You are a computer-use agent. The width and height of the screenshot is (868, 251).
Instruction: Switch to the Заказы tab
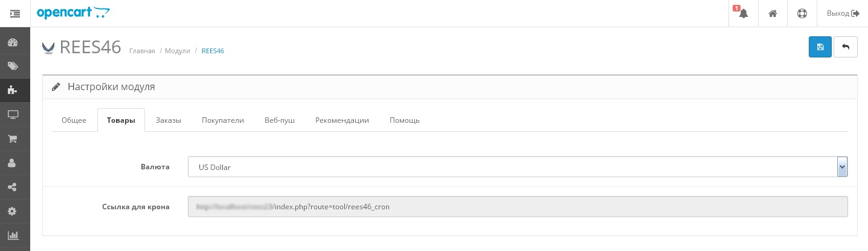click(169, 120)
